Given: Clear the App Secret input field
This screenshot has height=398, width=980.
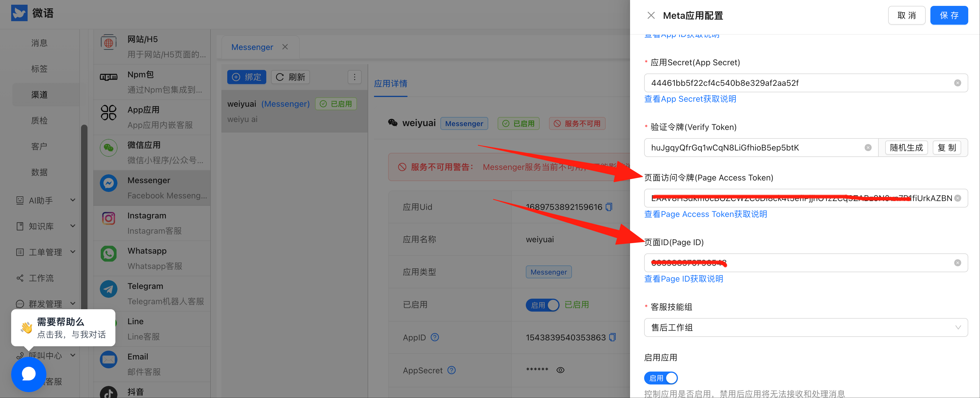Looking at the screenshot, I should [957, 83].
